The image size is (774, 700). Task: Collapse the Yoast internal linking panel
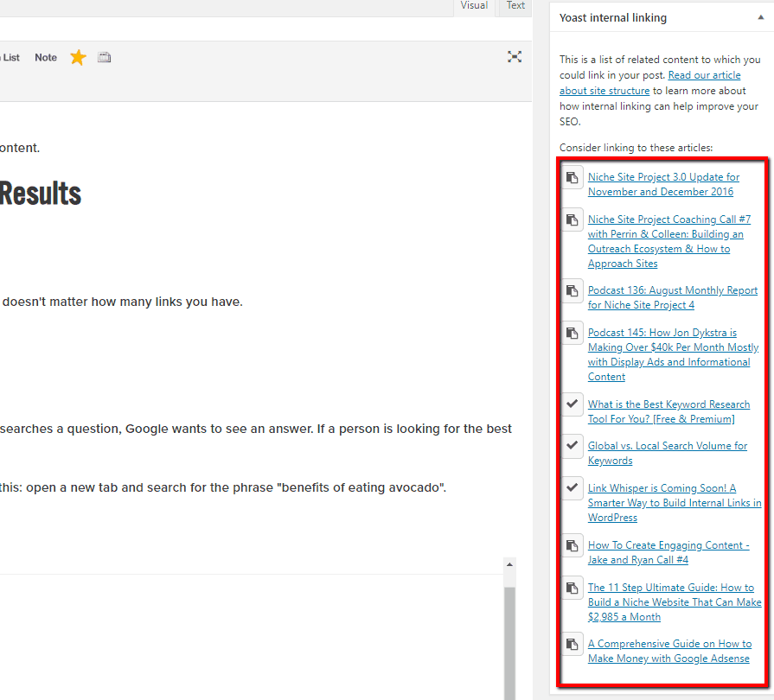(x=761, y=17)
